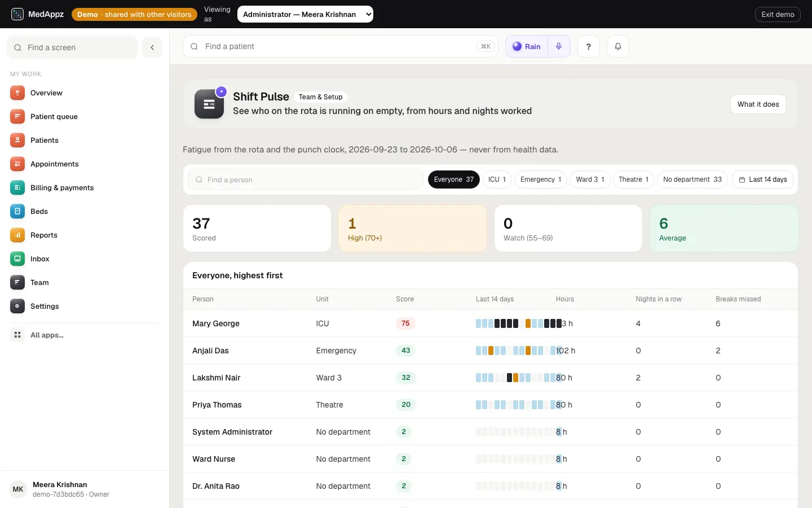Open the Patient queue sidebar icon

(x=17, y=117)
